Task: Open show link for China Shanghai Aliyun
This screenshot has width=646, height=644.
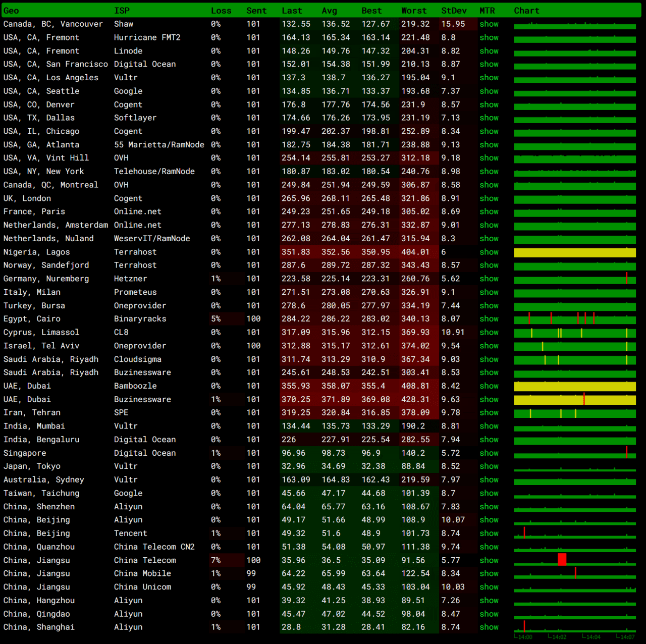Action: tap(489, 627)
